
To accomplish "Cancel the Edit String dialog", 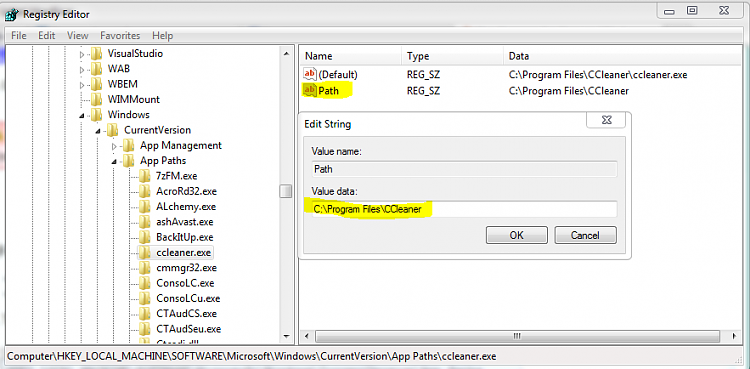I will click(x=585, y=235).
